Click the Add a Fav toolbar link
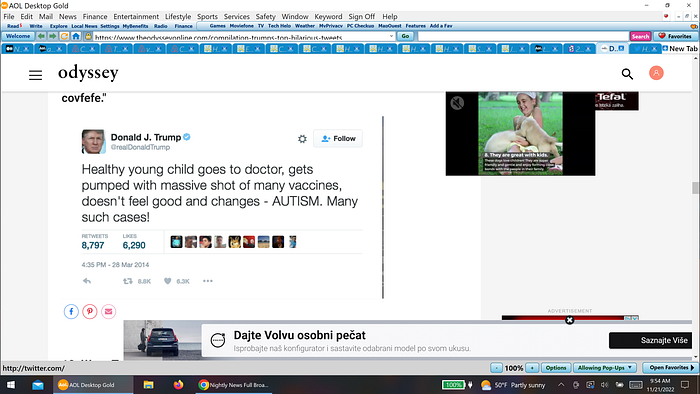The width and height of the screenshot is (700, 394). pos(441,26)
